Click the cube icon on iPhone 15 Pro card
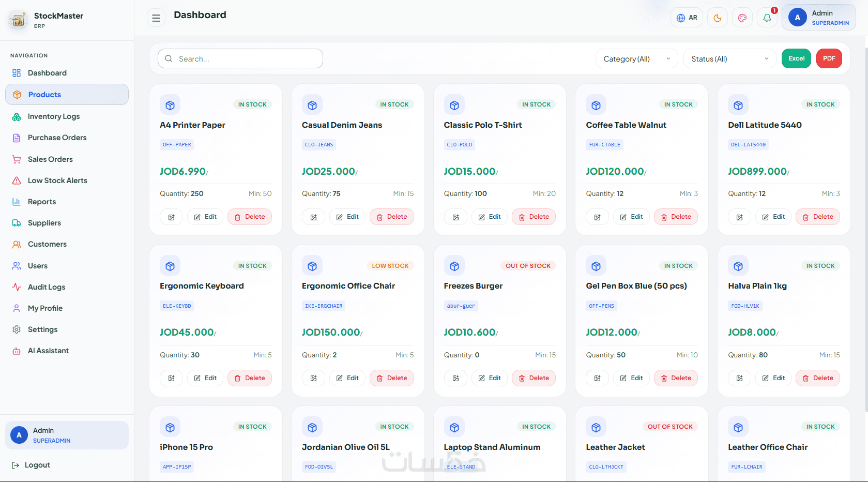The height and width of the screenshot is (482, 868). [x=170, y=427]
